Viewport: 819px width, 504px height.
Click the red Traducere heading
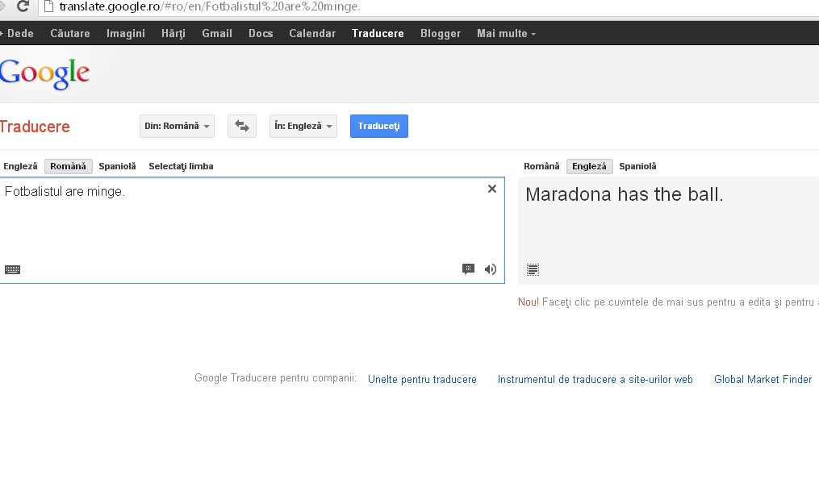35,127
